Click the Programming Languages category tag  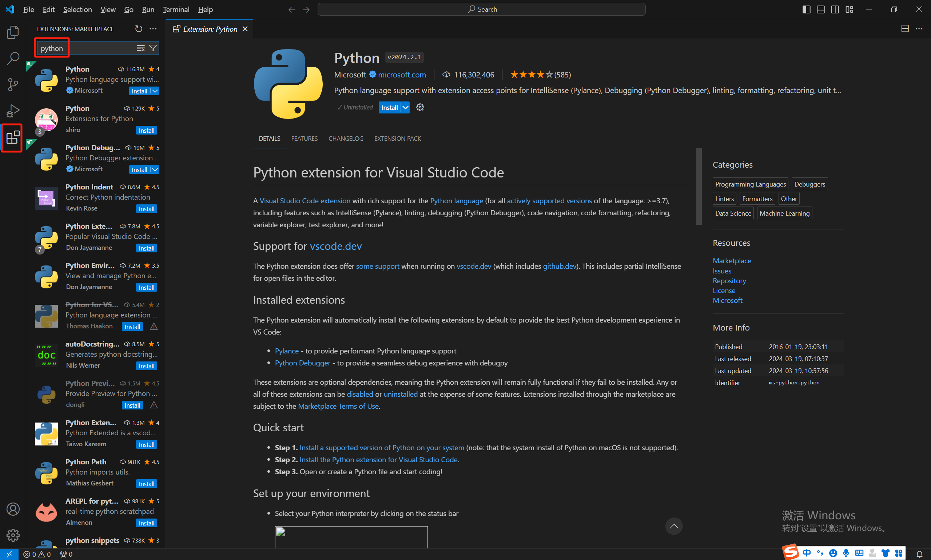(750, 184)
